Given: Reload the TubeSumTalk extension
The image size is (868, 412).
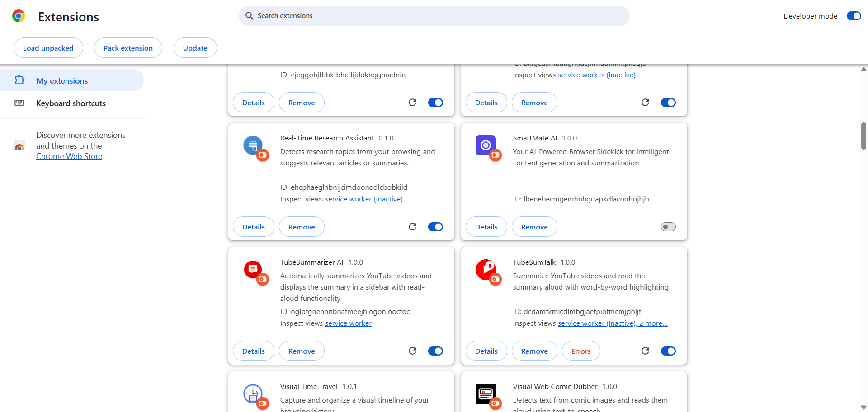Looking at the screenshot, I should click(645, 351).
